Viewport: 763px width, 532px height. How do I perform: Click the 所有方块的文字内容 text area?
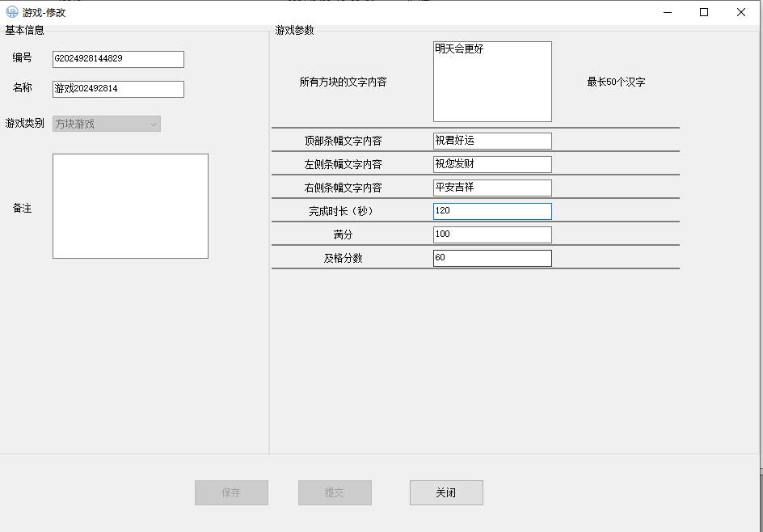[x=492, y=82]
